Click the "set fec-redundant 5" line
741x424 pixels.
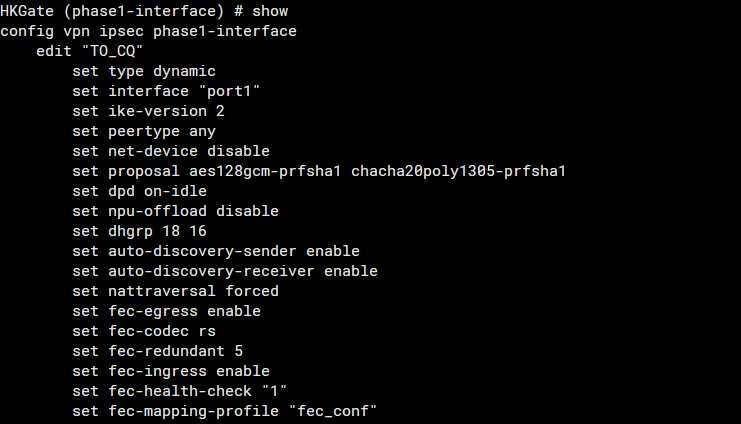(157, 351)
